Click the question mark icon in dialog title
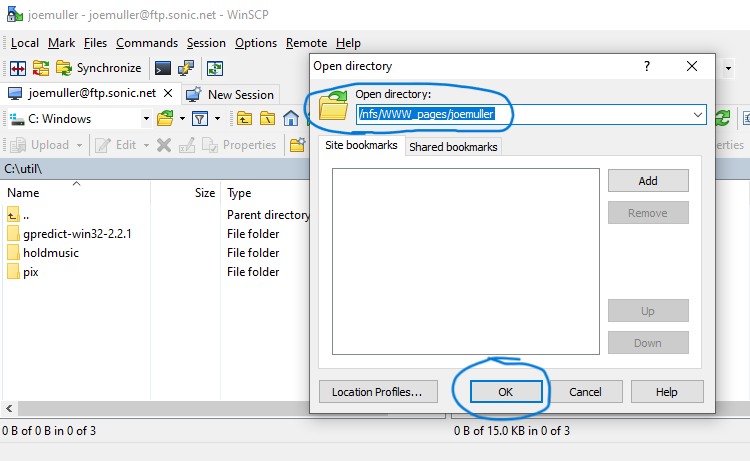This screenshot has width=750, height=461. click(x=647, y=66)
